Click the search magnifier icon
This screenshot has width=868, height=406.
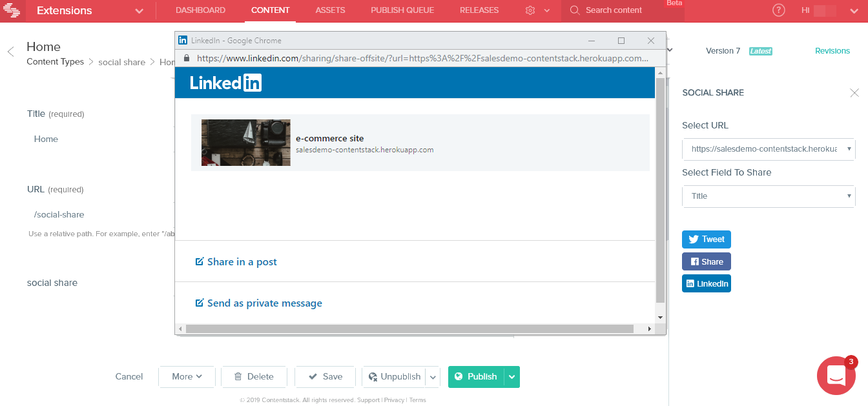point(575,10)
